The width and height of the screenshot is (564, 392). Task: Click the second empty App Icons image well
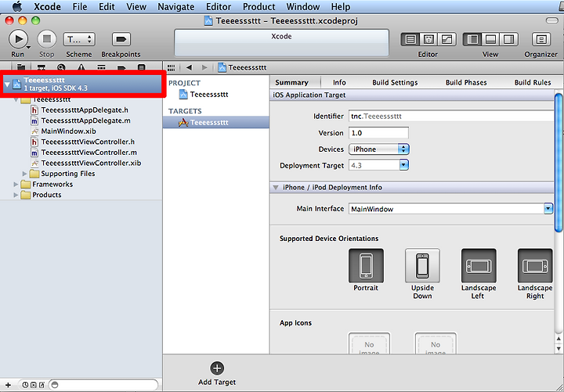point(436,343)
